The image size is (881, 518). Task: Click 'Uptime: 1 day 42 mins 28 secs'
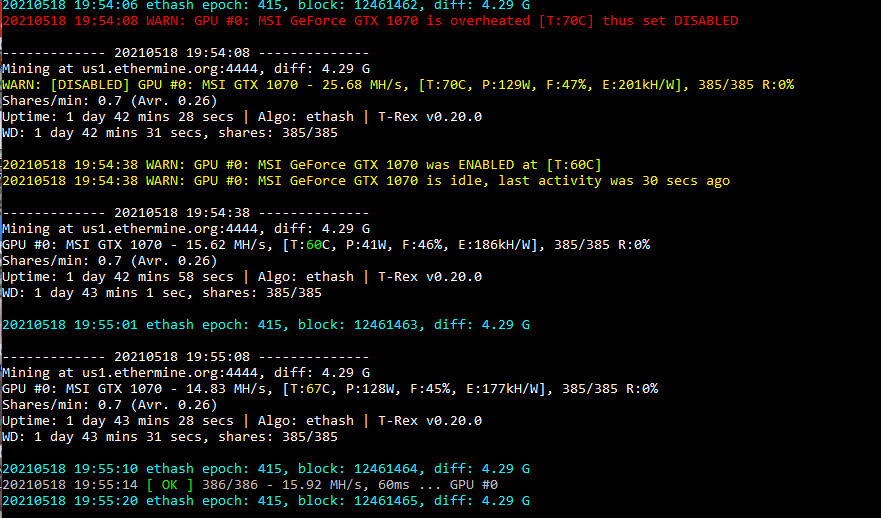click(118, 117)
